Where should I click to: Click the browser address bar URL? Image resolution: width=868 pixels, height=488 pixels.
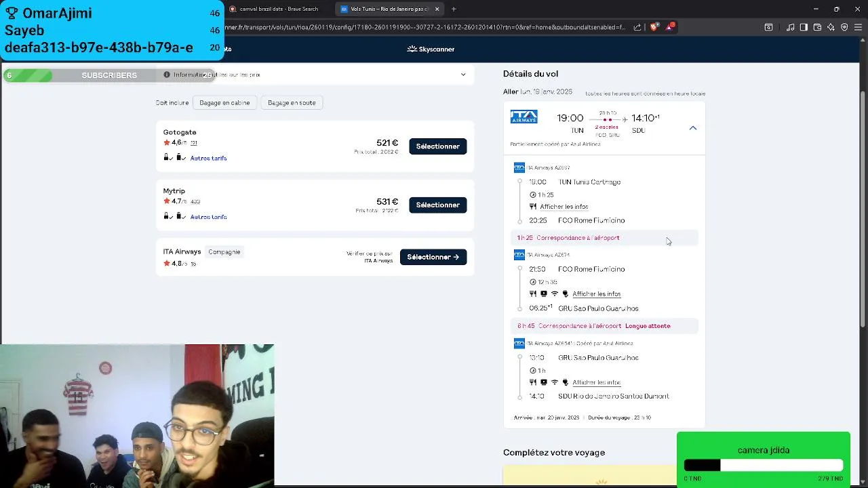pyautogui.click(x=424, y=27)
